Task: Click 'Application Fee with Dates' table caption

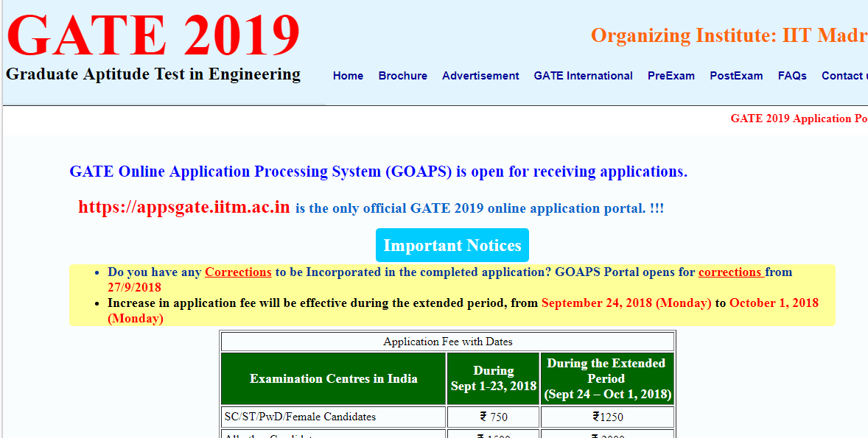Action: click(448, 342)
